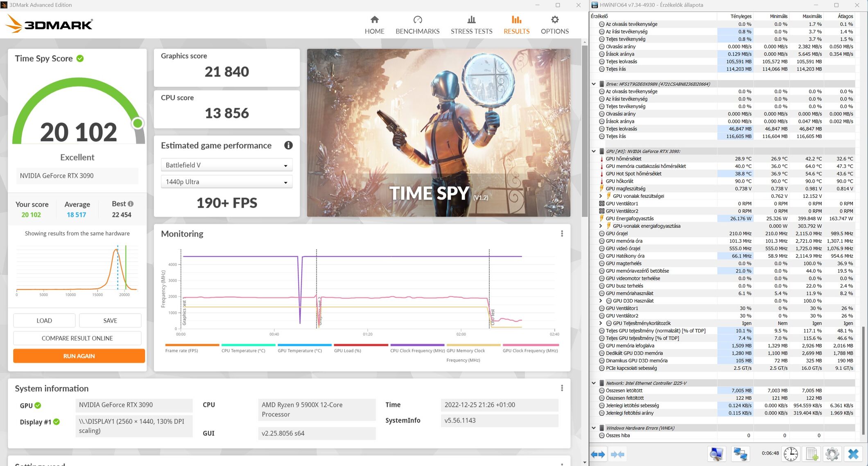
Task: Collapse the GPU [#0] NVIDIA GeForce RTX 3090 group
Action: pyautogui.click(x=594, y=151)
